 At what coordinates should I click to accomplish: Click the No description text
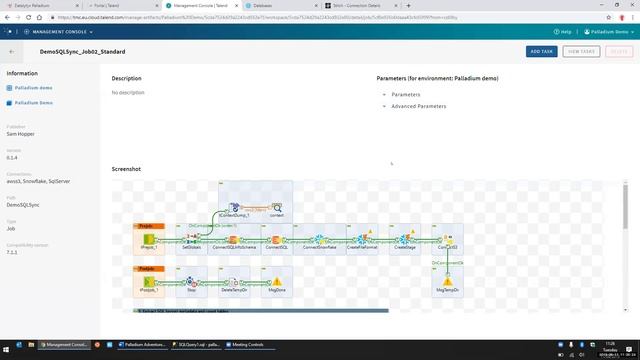coord(128,93)
